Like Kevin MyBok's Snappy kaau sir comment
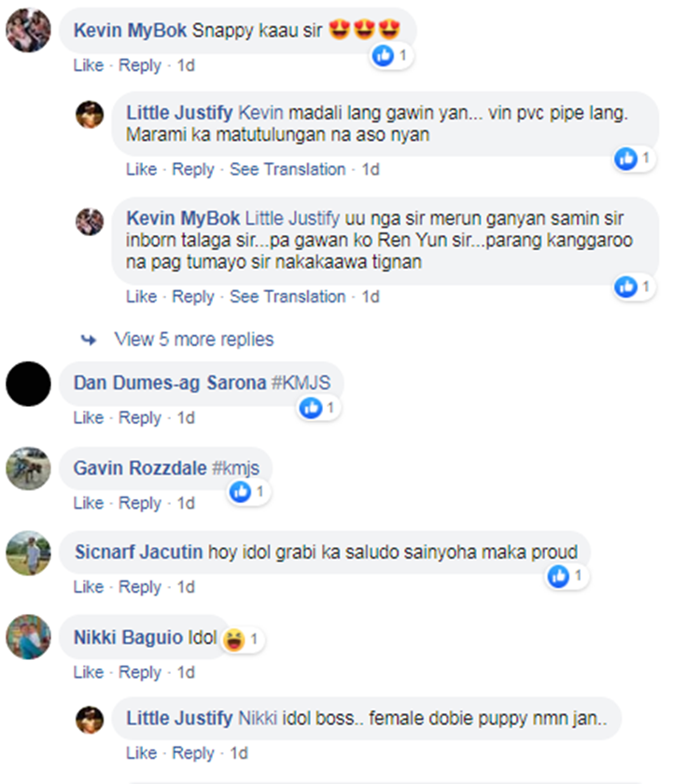The height and width of the screenshot is (784, 700). (89, 65)
